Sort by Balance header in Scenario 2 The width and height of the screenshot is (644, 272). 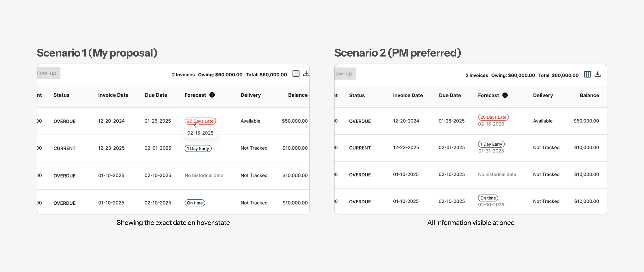589,95
